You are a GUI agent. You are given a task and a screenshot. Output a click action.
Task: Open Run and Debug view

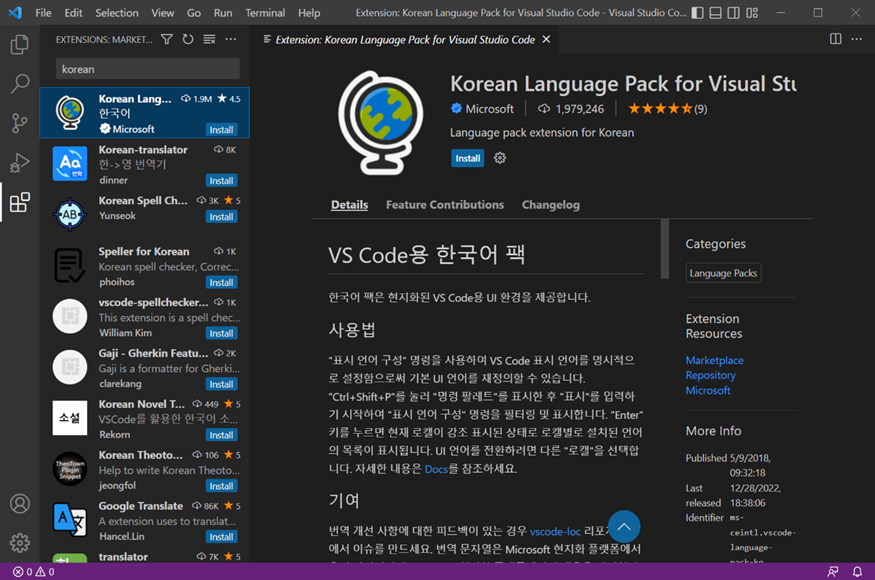coord(20,162)
